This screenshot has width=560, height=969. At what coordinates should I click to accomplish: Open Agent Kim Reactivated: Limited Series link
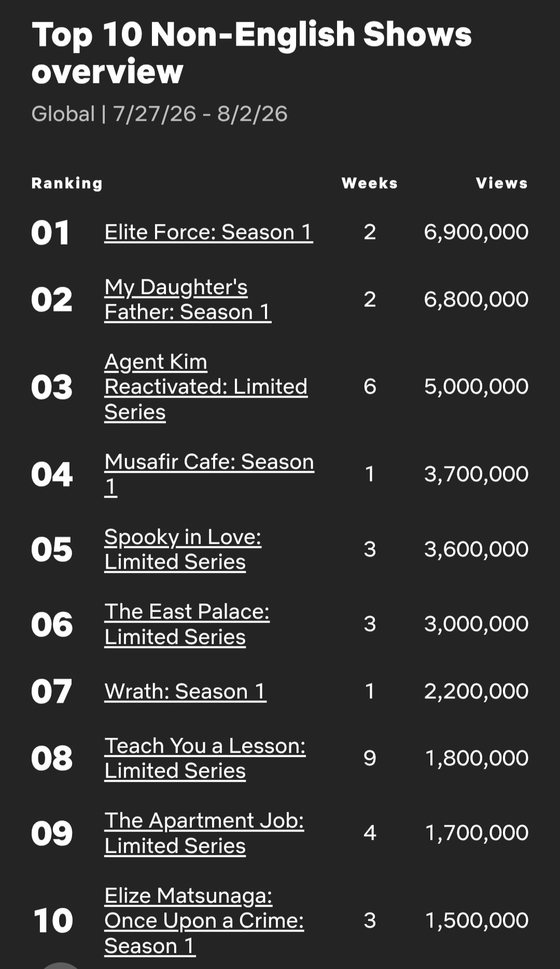click(x=206, y=387)
